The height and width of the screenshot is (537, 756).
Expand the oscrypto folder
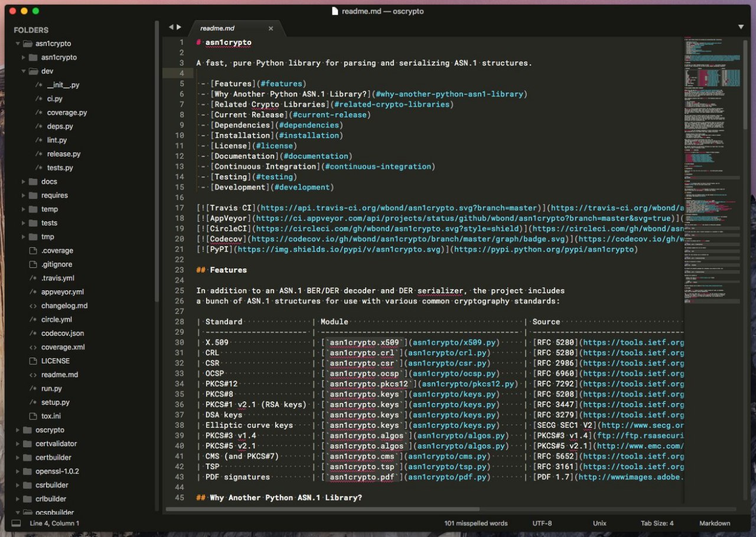coord(18,430)
